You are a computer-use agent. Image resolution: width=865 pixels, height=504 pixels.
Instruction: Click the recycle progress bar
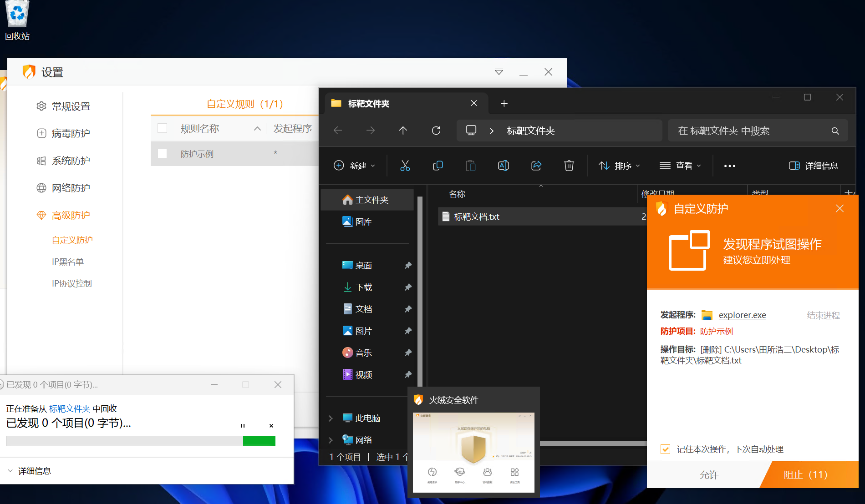pyautogui.click(x=141, y=441)
